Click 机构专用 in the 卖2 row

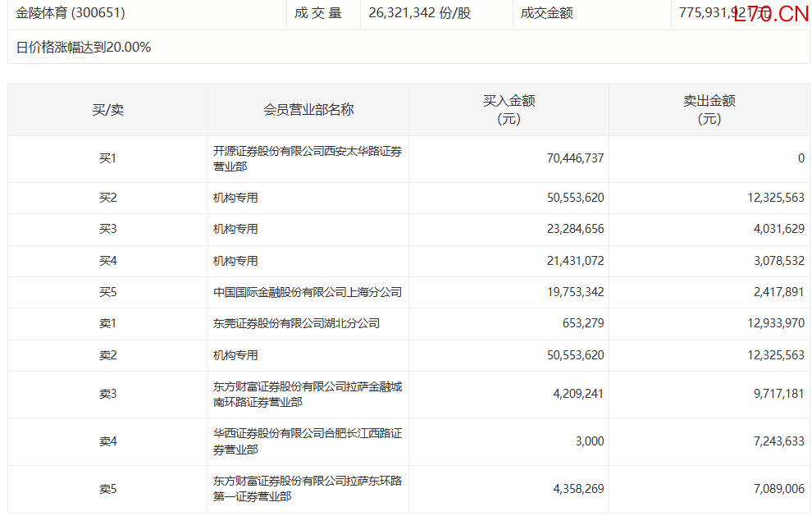pos(235,355)
